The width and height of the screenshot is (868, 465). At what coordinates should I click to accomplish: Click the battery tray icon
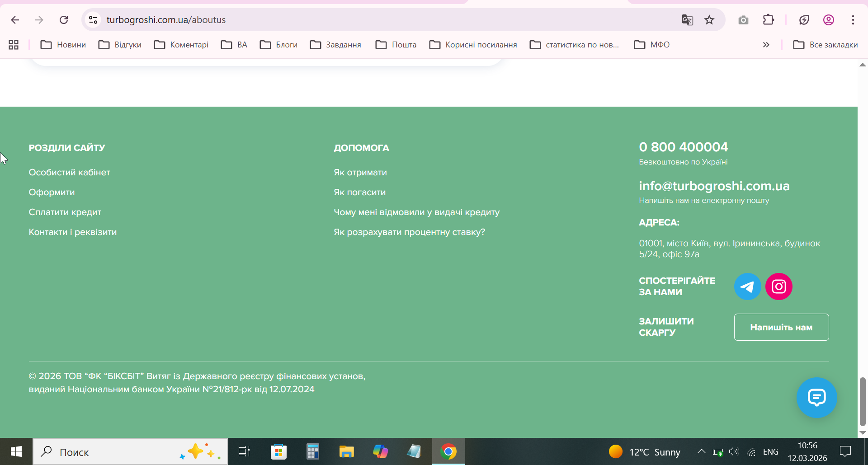718,451
